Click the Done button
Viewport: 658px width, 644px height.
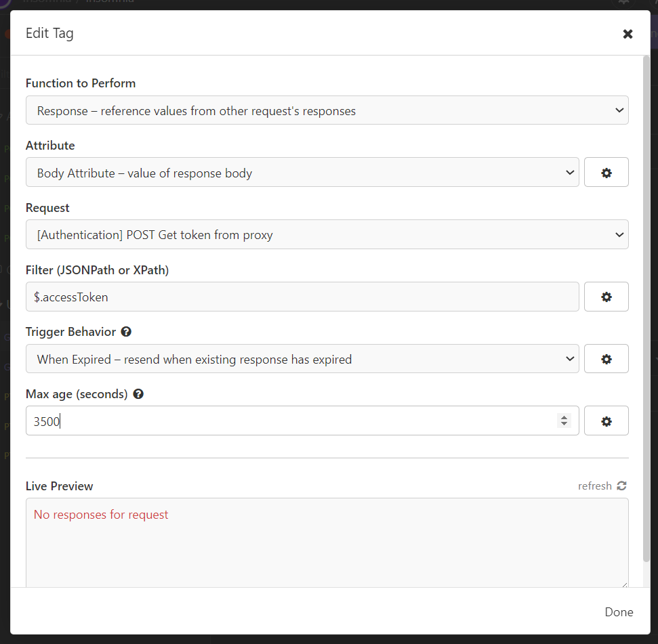[x=618, y=611]
